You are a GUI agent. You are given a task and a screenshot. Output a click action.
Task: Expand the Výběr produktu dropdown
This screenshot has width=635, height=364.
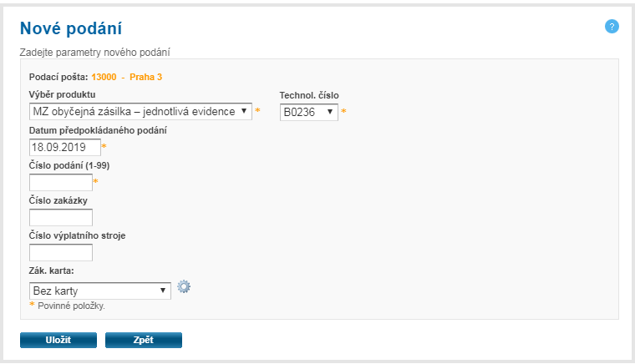[140, 111]
